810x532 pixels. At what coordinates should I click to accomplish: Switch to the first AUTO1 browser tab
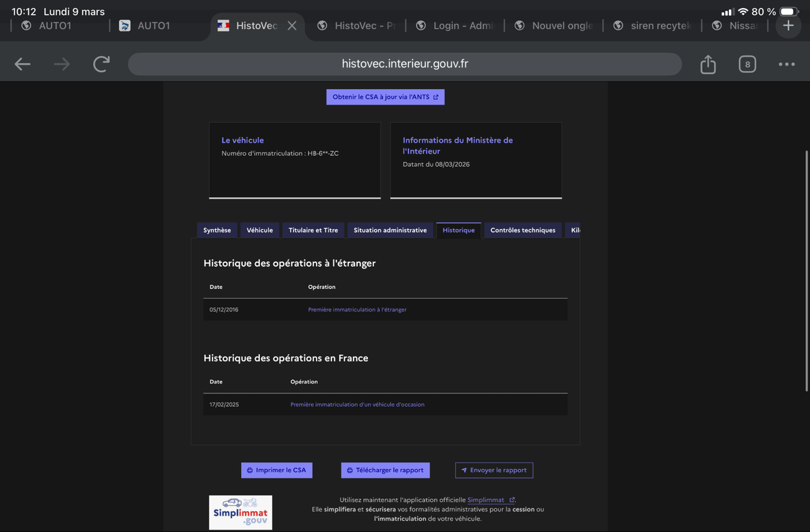tap(55, 26)
